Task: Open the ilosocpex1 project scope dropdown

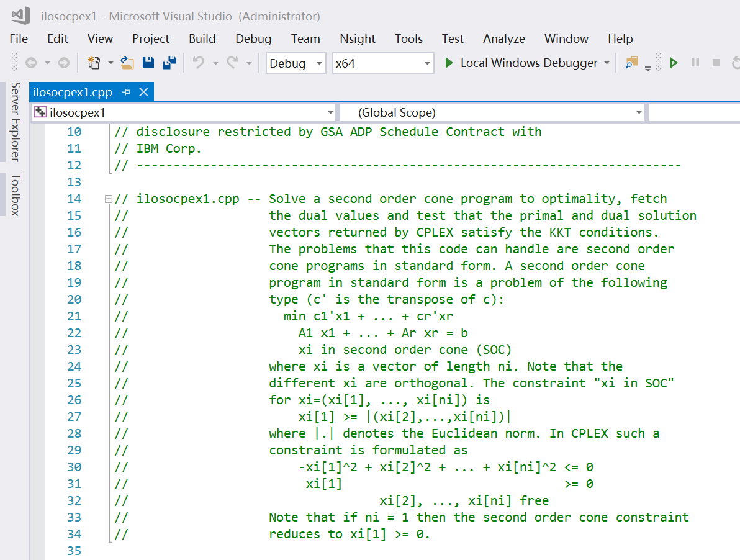Action: pyautogui.click(x=184, y=113)
